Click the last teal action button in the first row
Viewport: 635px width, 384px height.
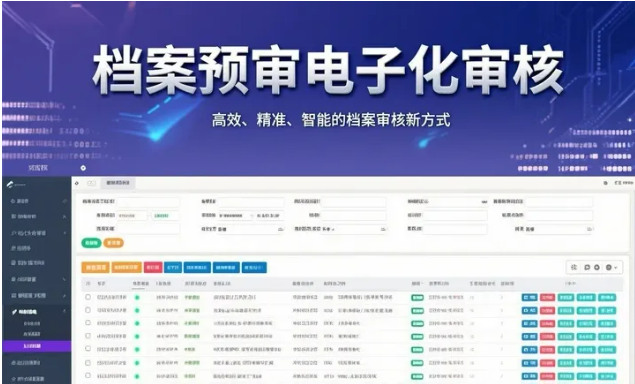click(x=607, y=297)
